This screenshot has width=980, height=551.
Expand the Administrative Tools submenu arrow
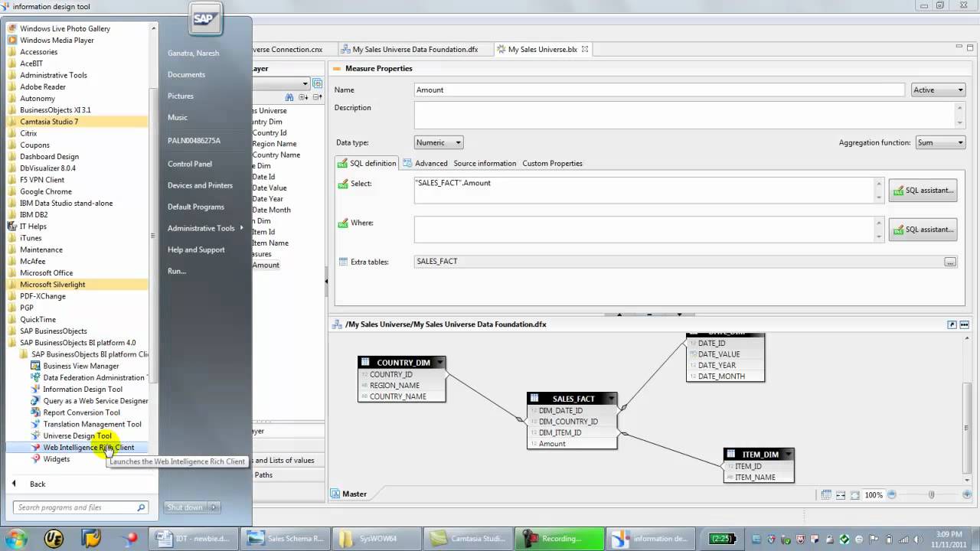click(241, 228)
